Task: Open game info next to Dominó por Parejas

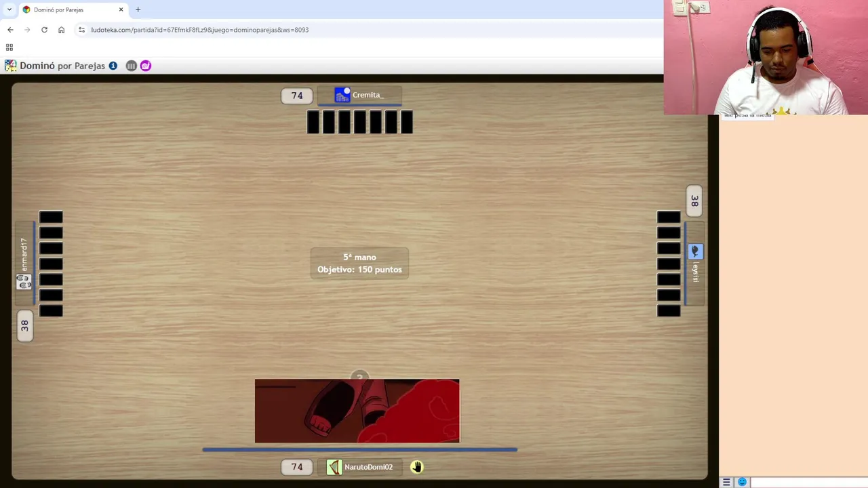Action: (113, 66)
